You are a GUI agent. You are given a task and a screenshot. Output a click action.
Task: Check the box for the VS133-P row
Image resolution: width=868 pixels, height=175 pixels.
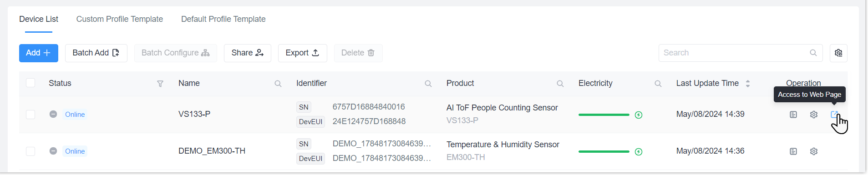[x=30, y=115]
